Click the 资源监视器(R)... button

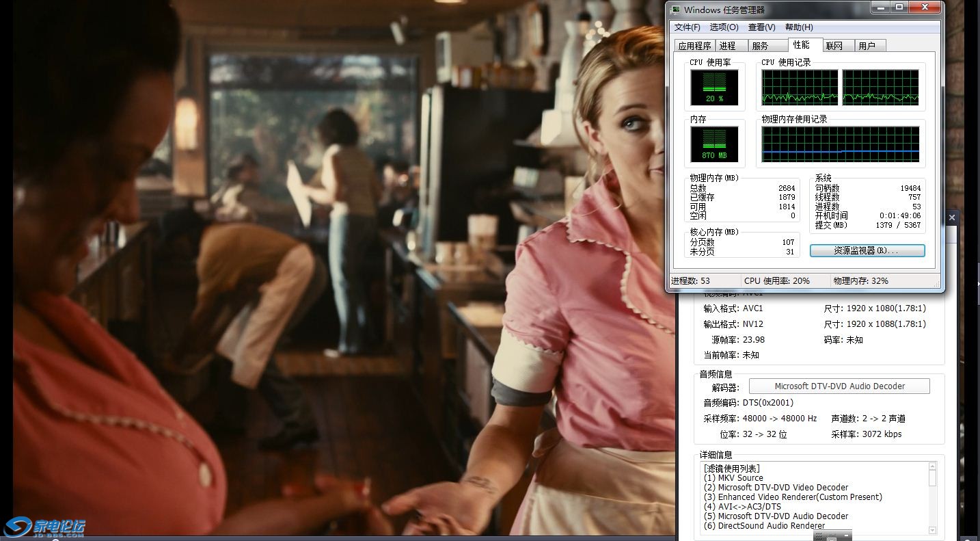(867, 250)
